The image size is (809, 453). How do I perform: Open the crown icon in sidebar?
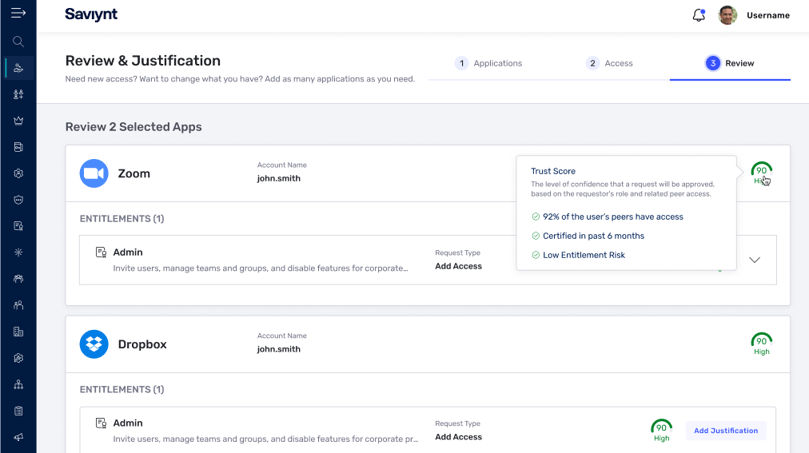point(18,121)
